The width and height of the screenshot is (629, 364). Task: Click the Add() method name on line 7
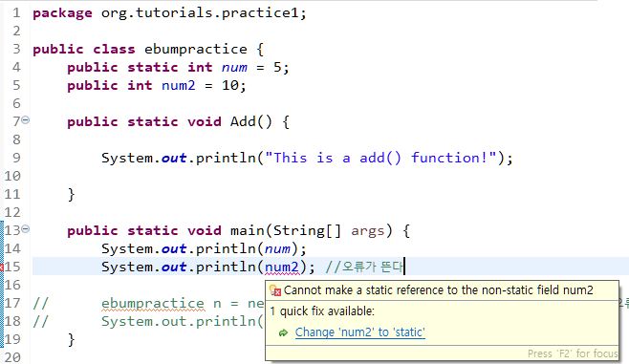(x=243, y=121)
